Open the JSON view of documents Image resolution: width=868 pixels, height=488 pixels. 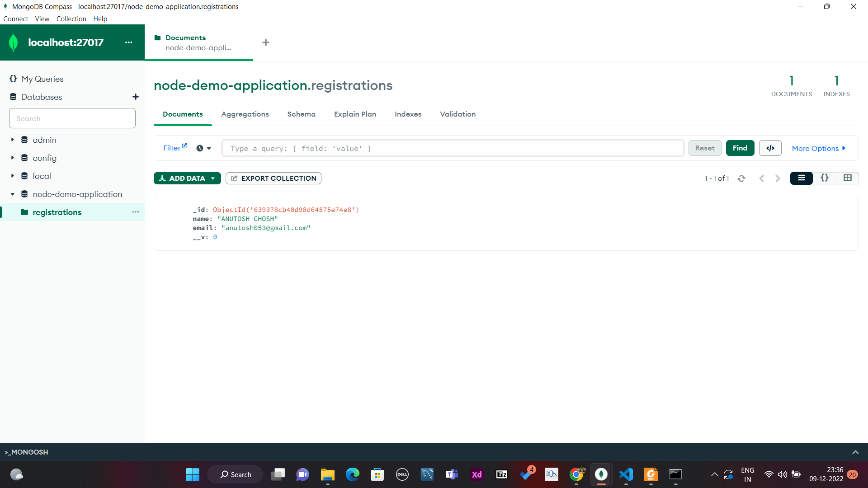click(825, 178)
